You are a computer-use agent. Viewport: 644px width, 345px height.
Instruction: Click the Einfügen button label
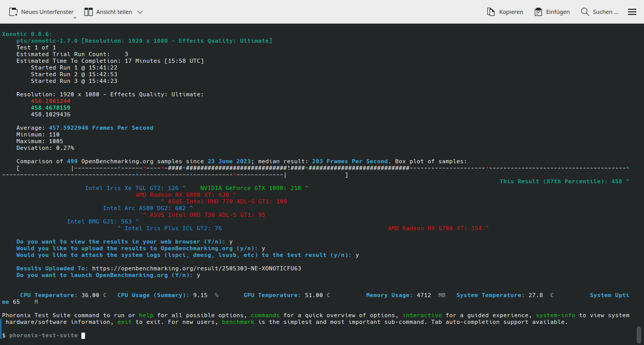tap(558, 12)
